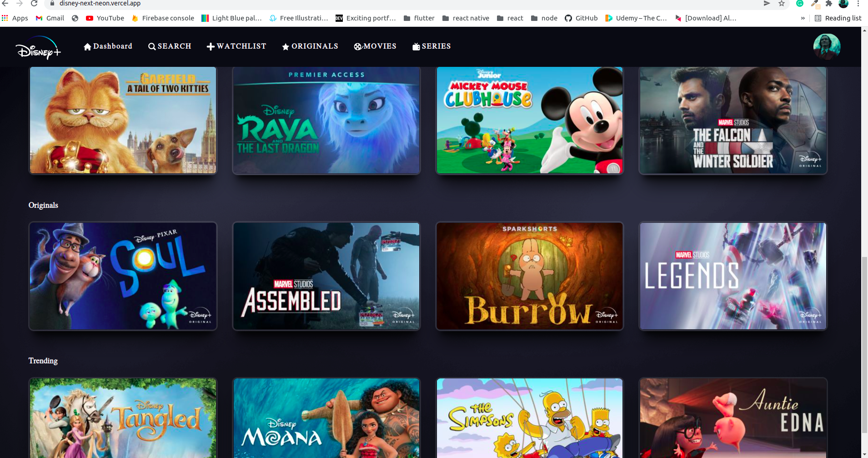Screen dimensions: 868x458
Task: Open the globe bookmark icon
Action: click(75, 18)
